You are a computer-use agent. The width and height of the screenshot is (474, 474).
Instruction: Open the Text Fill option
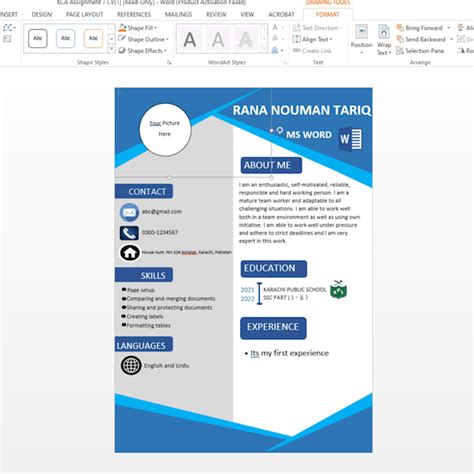pos(277,28)
